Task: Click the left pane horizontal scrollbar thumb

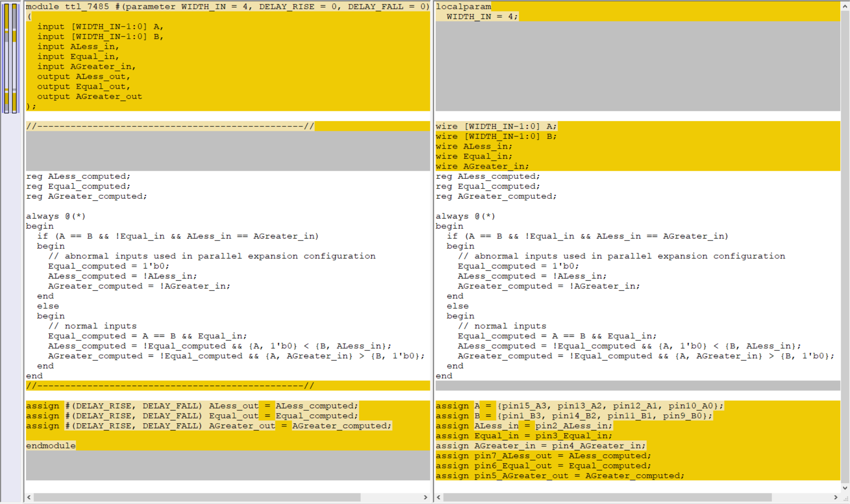Action: [x=197, y=497]
